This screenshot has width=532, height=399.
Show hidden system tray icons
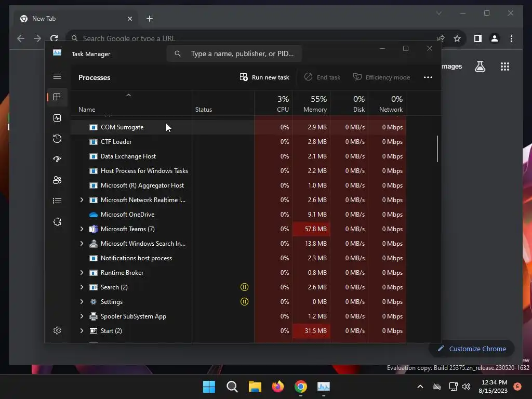[x=420, y=387]
